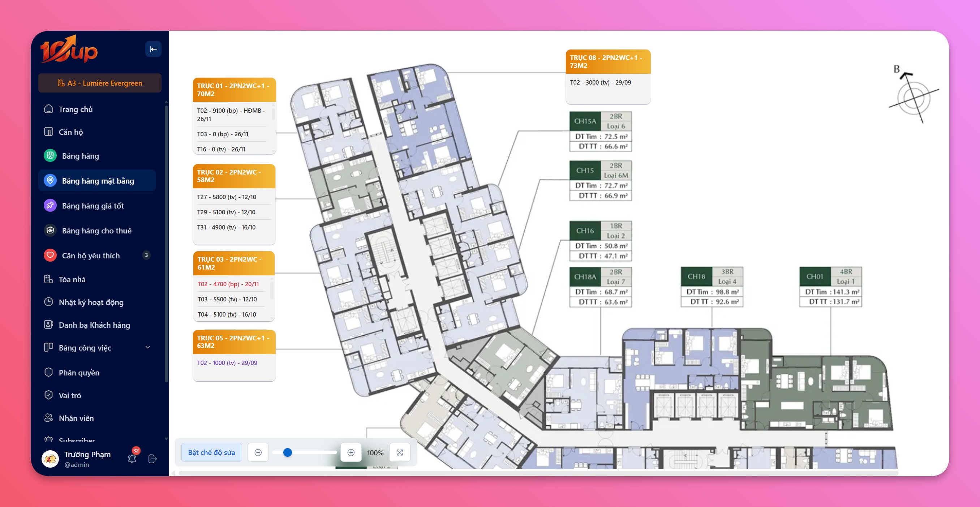Open Căn hộ yêu thích heart icon
Image resolution: width=980 pixels, height=507 pixels.
(50, 255)
